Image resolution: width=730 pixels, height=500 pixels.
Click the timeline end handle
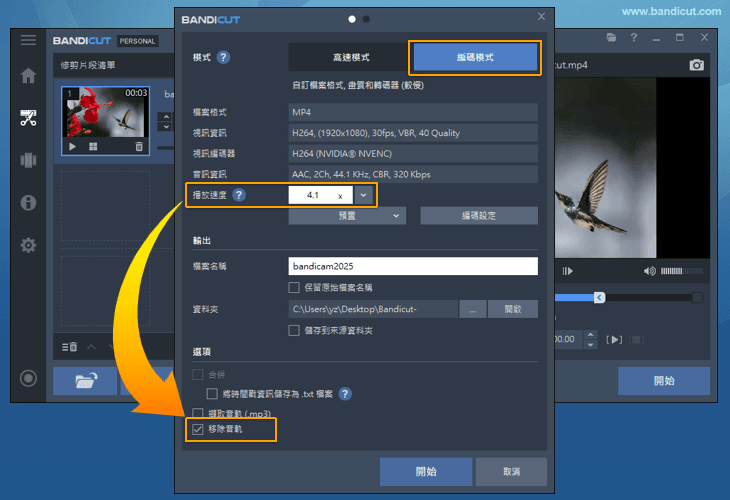(697, 297)
